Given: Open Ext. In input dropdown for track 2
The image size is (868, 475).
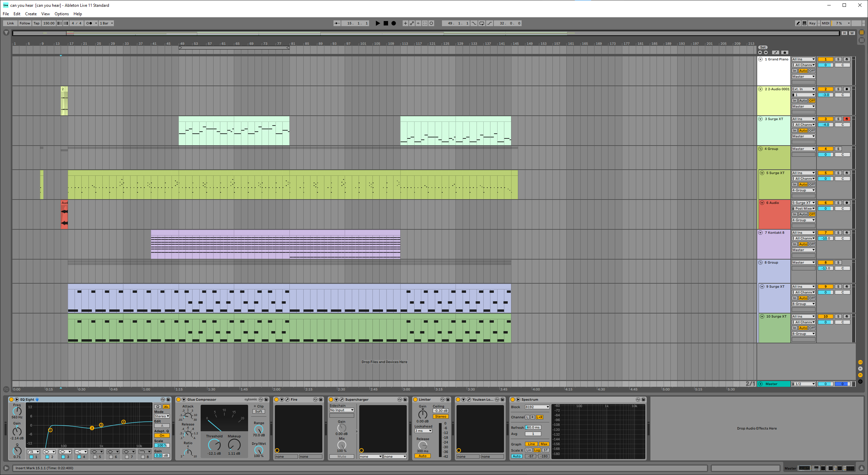Looking at the screenshot, I should 803,89.
